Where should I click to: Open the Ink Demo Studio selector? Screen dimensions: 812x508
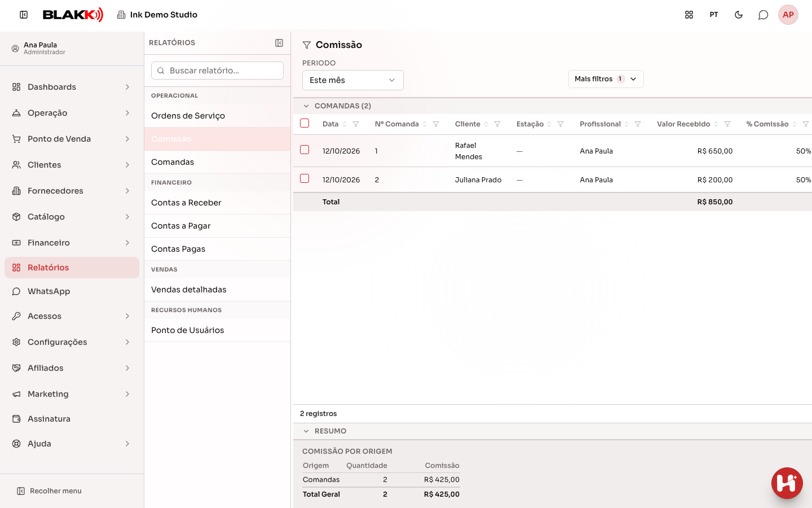click(x=157, y=15)
